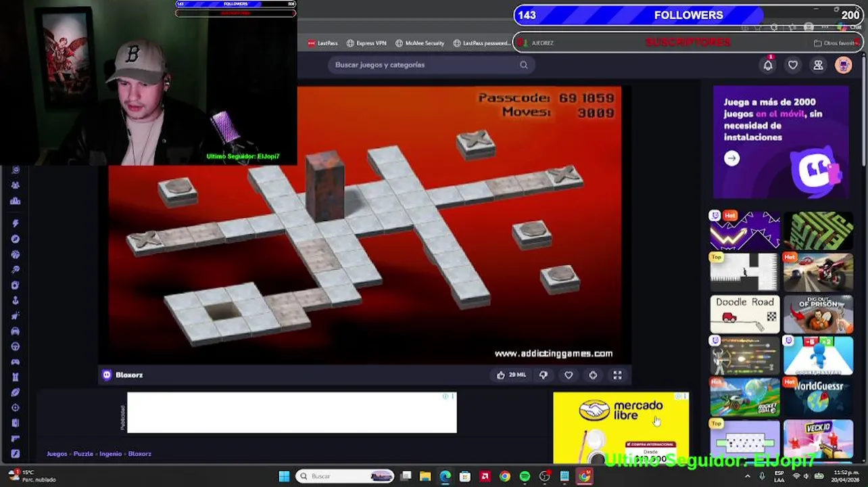Open the Windows Start menu
The height and width of the screenshot is (487, 868).
pos(284,476)
